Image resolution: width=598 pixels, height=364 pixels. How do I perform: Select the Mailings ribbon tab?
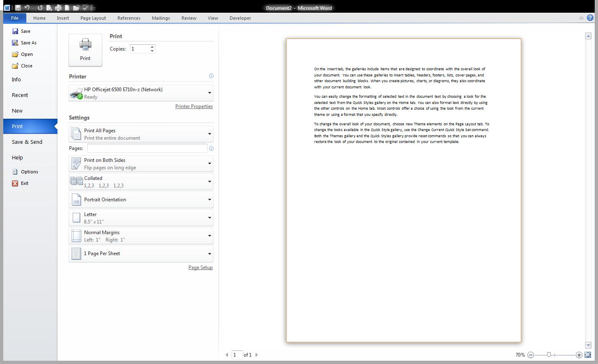pyautogui.click(x=161, y=18)
